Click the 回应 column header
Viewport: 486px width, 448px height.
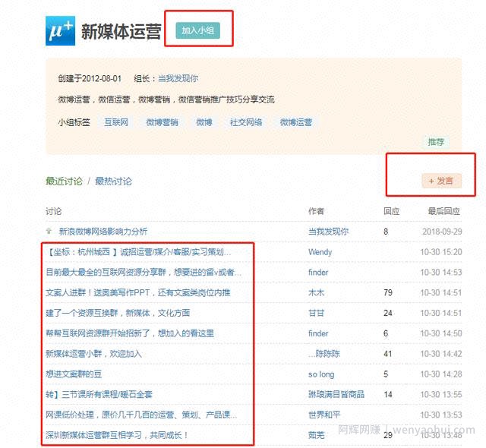[x=392, y=211]
